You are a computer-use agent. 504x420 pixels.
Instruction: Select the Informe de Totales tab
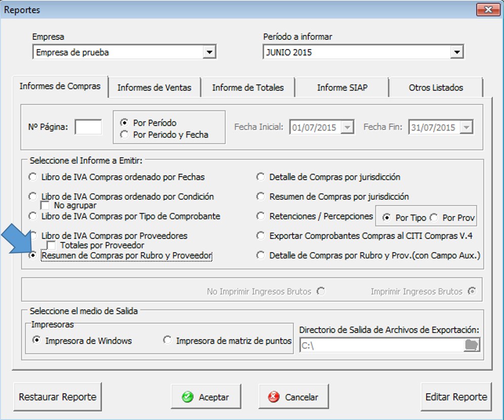tap(247, 88)
